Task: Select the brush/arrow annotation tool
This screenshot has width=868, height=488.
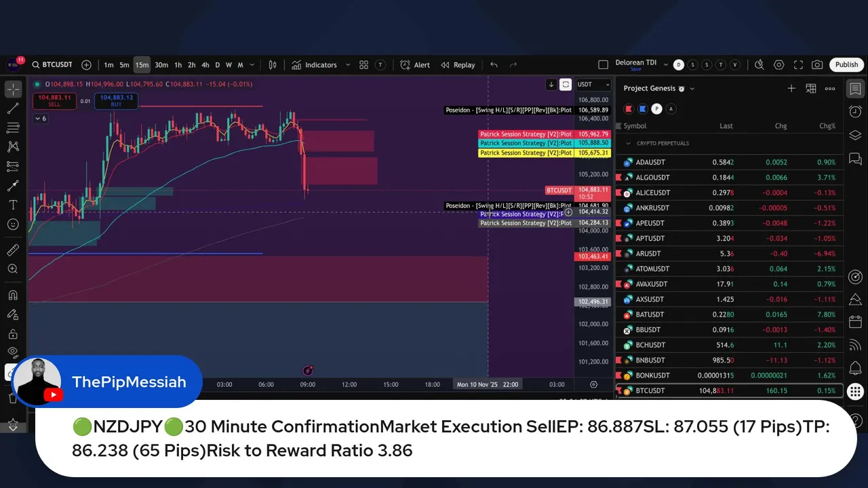Action: (x=13, y=185)
